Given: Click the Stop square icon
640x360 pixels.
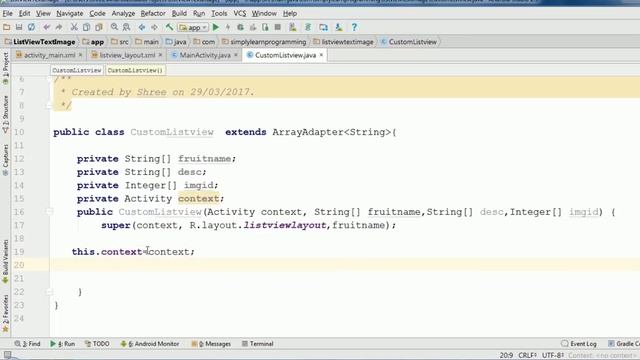Looking at the screenshot, I should [278, 27].
